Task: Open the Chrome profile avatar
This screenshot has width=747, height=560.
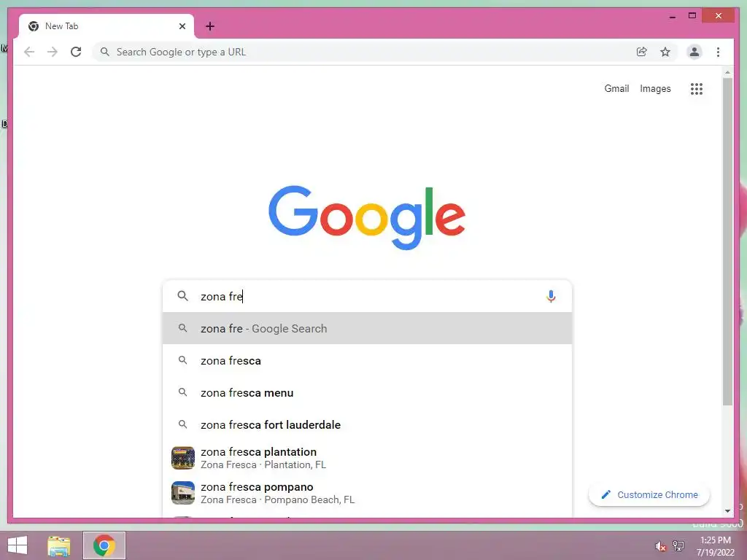Action: click(694, 52)
